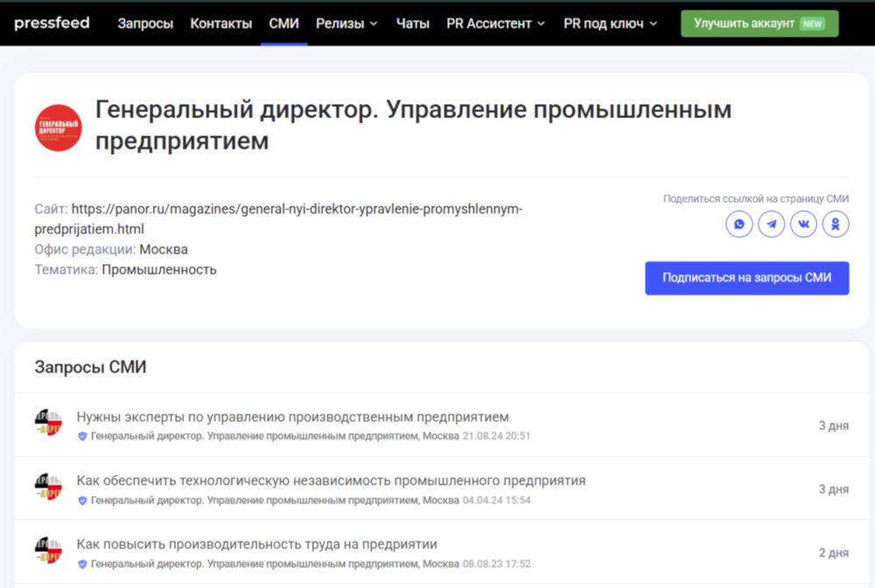
Task: Click avatar next to 'Как повысить производительность труда' request
Action: [x=48, y=550]
